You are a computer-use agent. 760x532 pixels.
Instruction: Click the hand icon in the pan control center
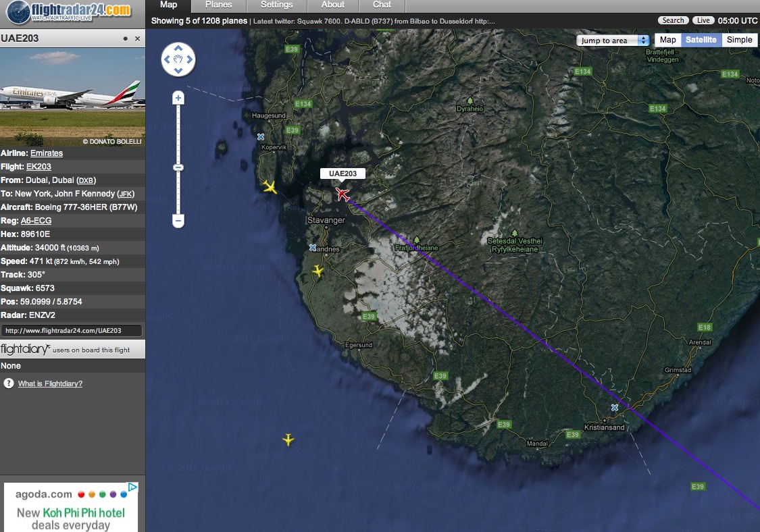178,59
